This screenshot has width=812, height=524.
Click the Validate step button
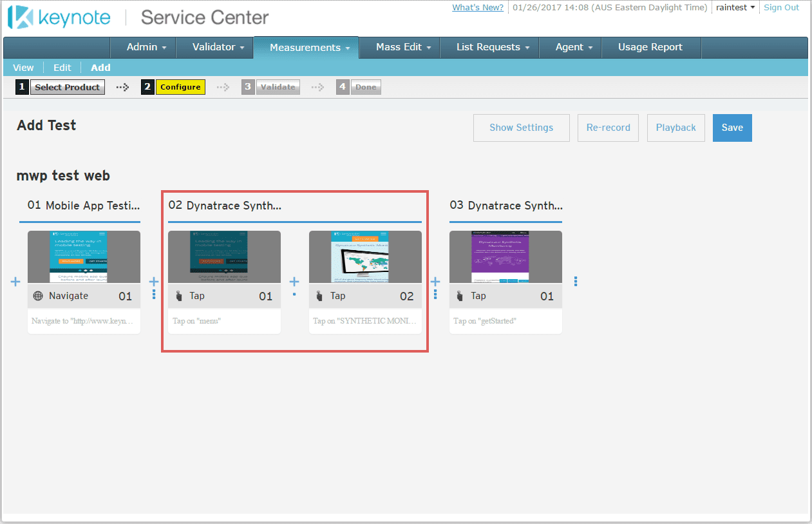(x=278, y=87)
